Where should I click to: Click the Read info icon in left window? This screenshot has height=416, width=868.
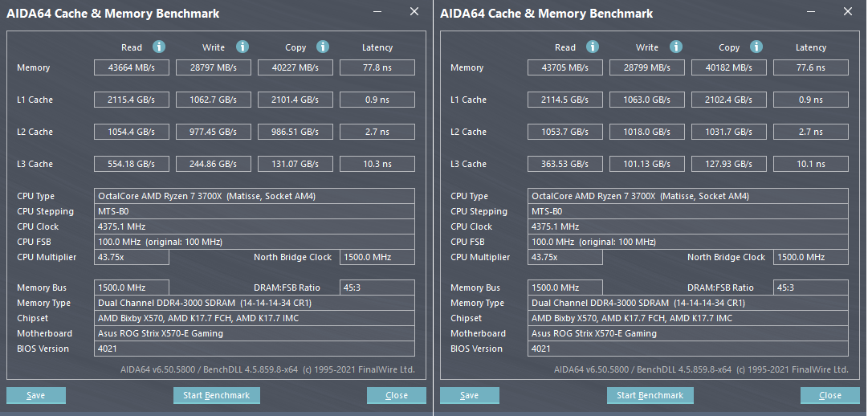click(159, 47)
